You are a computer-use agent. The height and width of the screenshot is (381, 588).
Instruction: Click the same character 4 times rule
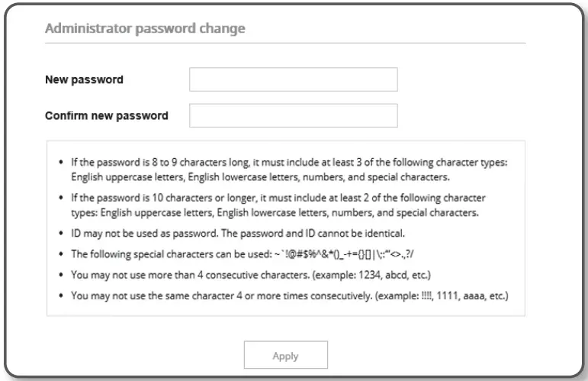tap(229, 295)
